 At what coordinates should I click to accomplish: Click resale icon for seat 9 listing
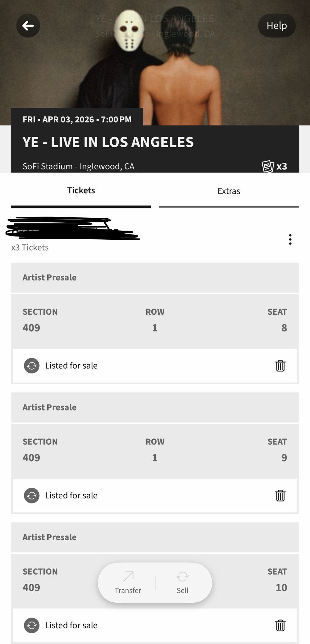[x=32, y=495]
